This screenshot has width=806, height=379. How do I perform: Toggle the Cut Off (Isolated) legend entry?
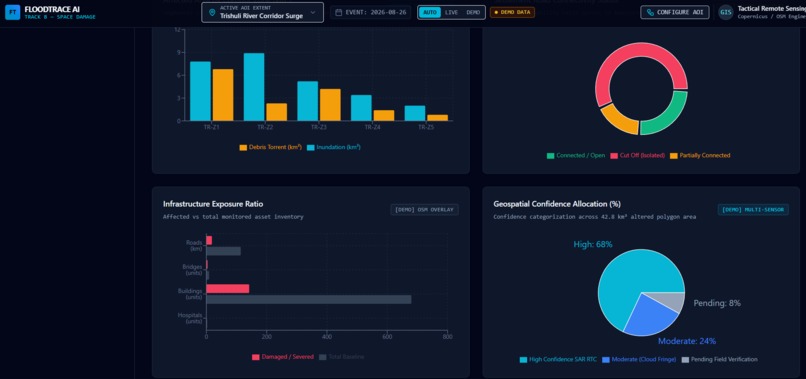coord(637,155)
